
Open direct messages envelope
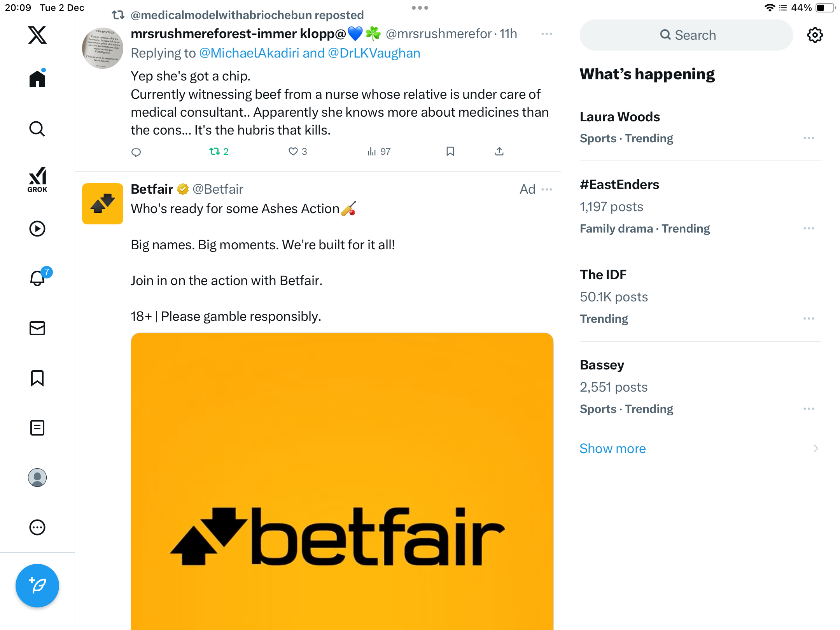pos(37,328)
